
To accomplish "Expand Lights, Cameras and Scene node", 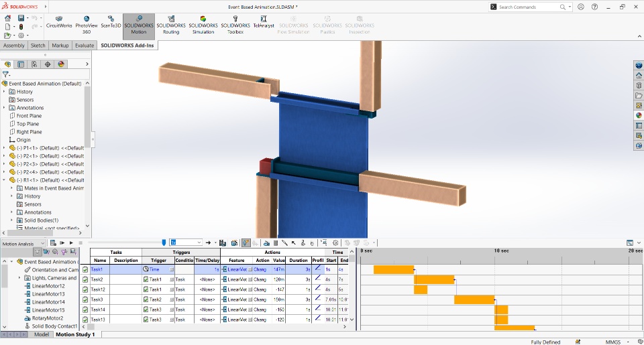I will point(19,278).
